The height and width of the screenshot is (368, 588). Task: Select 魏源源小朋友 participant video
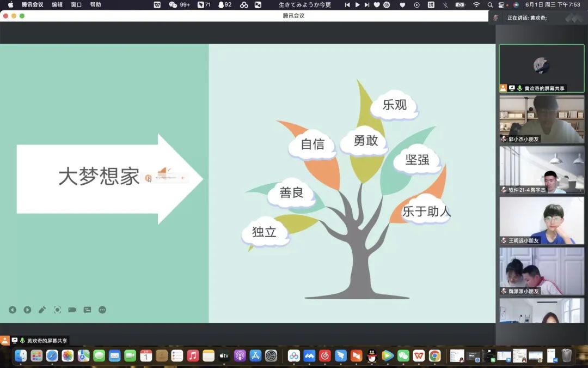coord(541,271)
